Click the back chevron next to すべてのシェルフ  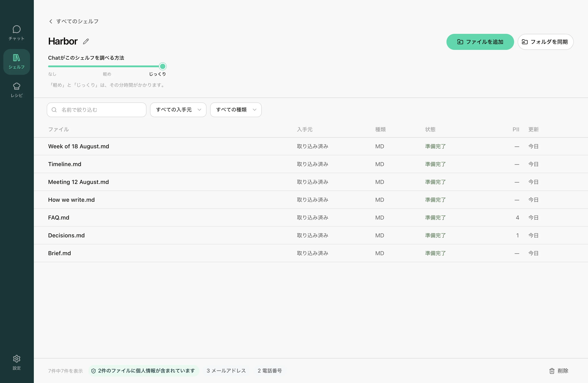pos(51,21)
